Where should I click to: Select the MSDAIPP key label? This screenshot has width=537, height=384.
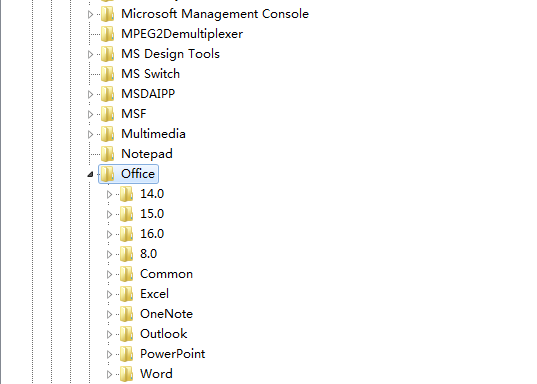(x=148, y=94)
